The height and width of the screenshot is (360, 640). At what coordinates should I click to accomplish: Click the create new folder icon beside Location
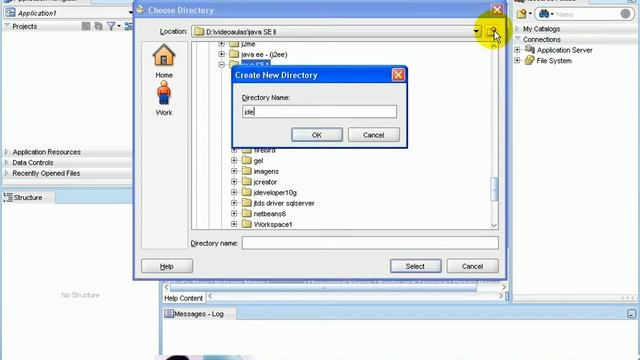tap(492, 31)
